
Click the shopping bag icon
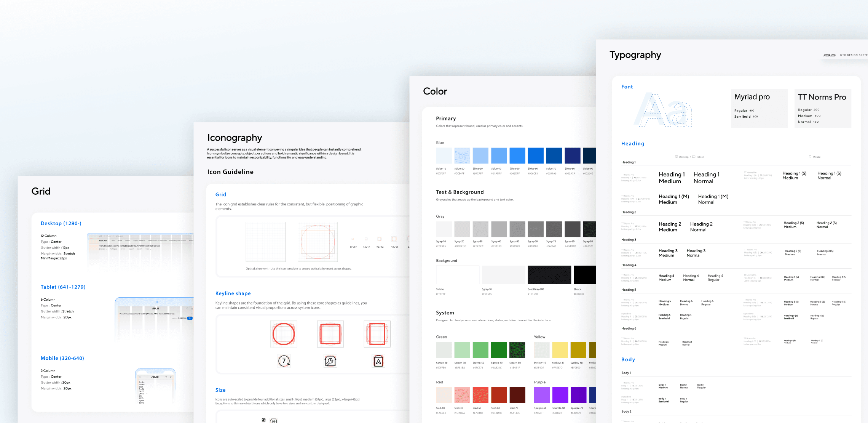[x=378, y=361]
